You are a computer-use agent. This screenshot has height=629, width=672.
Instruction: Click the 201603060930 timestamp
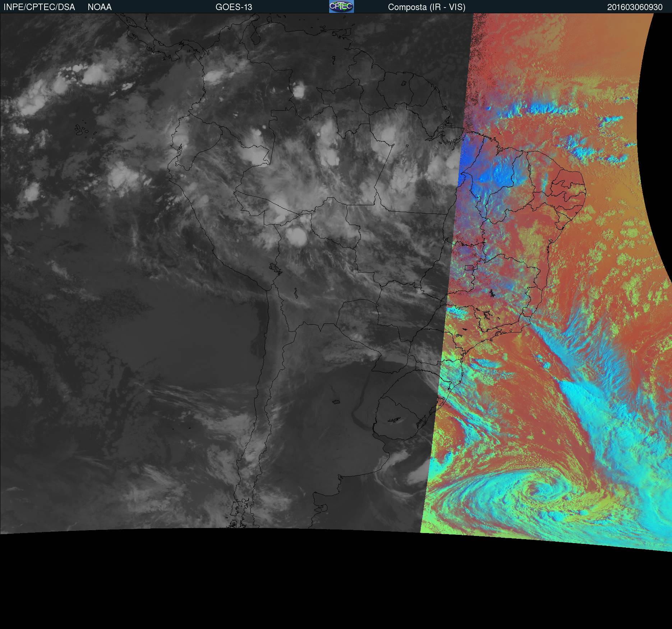pyautogui.click(x=635, y=7)
